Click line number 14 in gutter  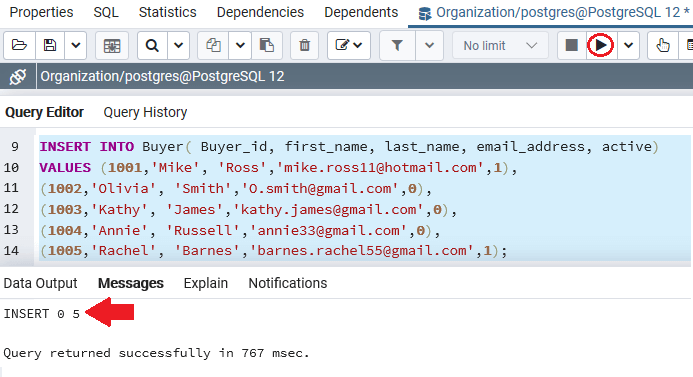point(11,251)
